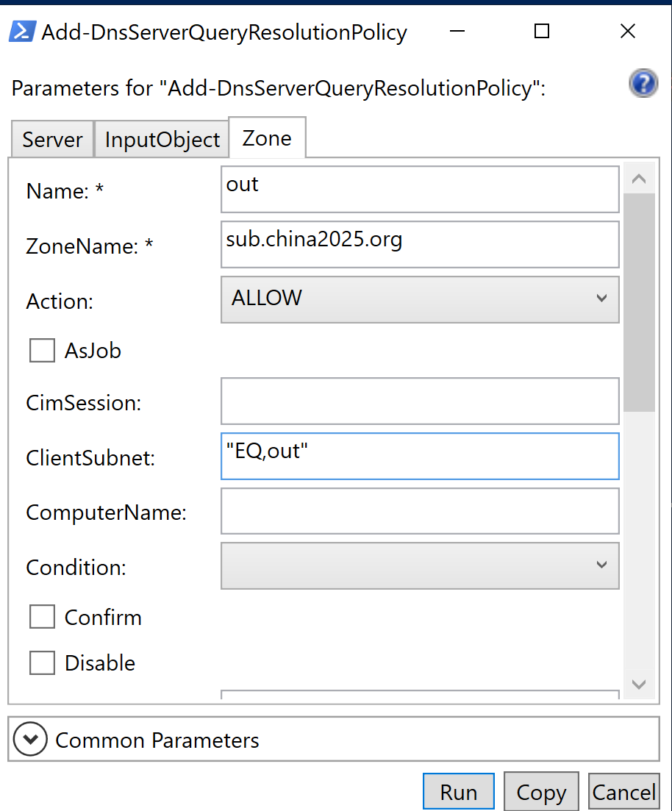672x811 pixels.
Task: Minimize the parameter dialog window
Action: tap(457, 31)
